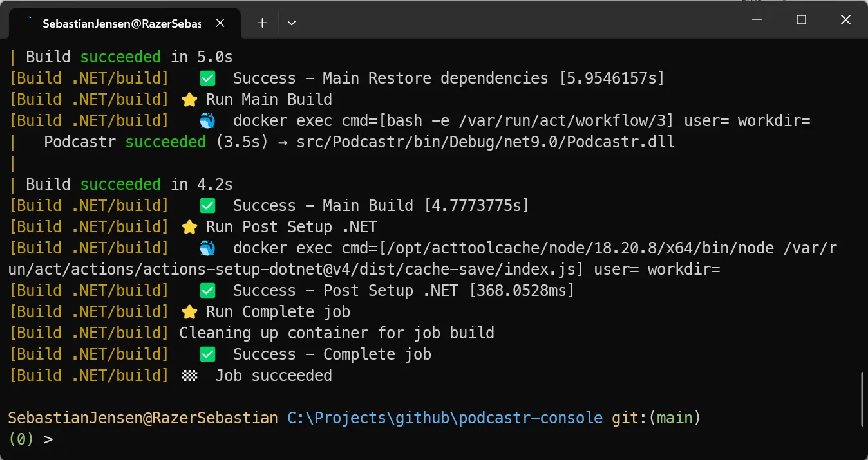The image size is (868, 460).
Task: Click the checkmark beside Success - Post Setup .NET
Action: [207, 291]
